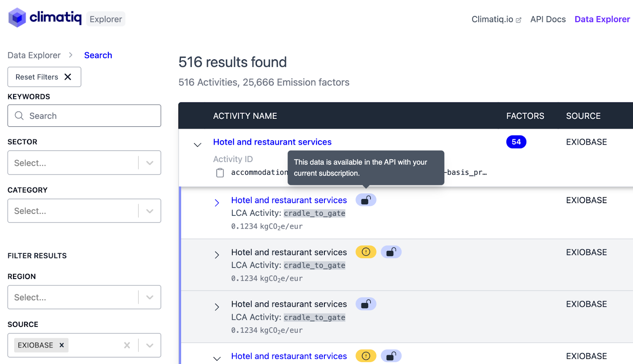Click yellow warning badge on second row
The width and height of the screenshot is (633, 364).
(x=366, y=252)
